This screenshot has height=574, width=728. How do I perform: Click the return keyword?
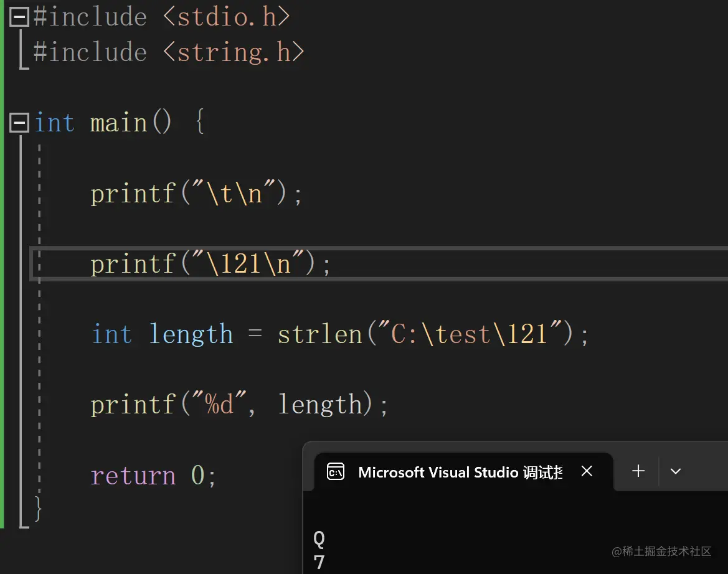[133, 476]
